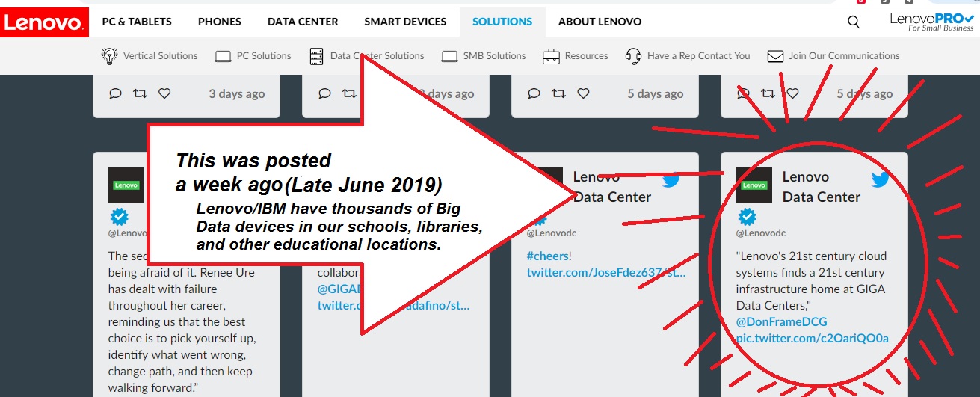Open the Lenovo avatar on the GIGA Data Centers card
Viewport: 980px width, 397px height.
pos(754,185)
